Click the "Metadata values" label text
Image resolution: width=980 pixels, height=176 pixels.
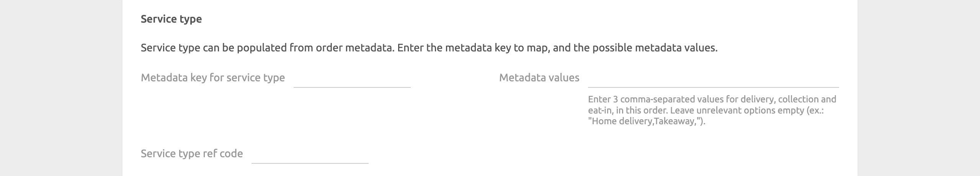coord(539,78)
